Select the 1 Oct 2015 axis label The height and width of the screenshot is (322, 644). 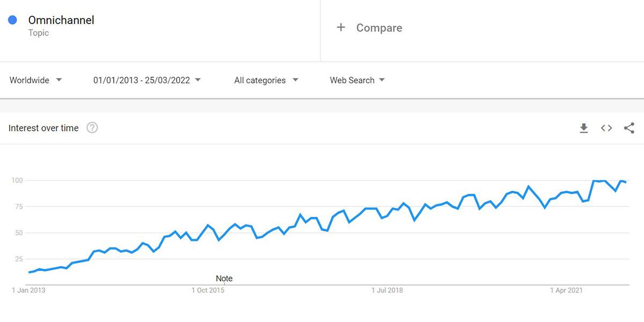[x=208, y=290]
